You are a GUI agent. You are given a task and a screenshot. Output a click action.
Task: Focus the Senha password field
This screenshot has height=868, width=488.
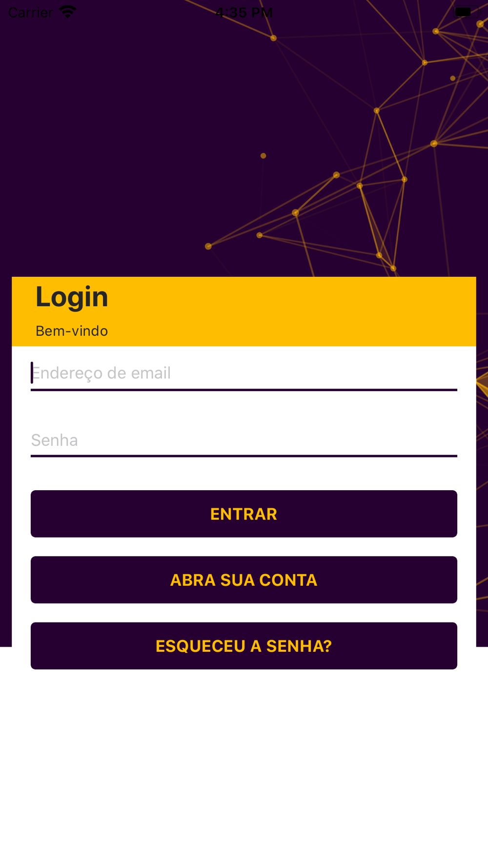point(244,440)
